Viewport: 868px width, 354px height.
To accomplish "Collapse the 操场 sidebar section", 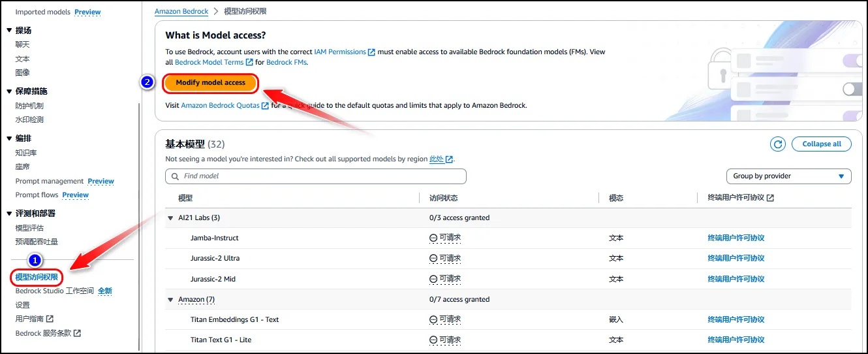I will [9, 31].
